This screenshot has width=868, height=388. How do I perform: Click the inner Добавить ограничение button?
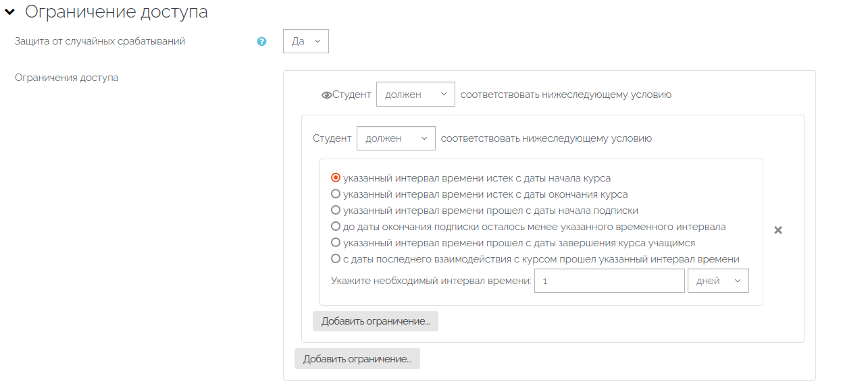pyautogui.click(x=376, y=321)
